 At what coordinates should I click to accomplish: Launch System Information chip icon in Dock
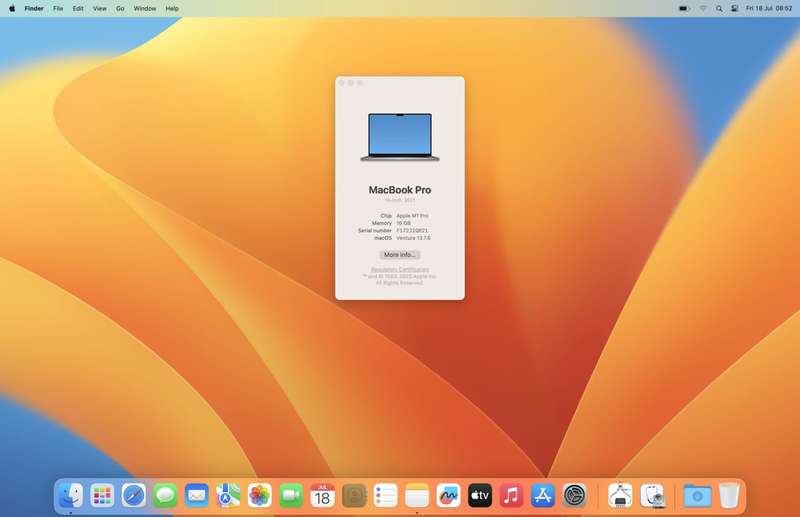pyautogui.click(x=620, y=495)
